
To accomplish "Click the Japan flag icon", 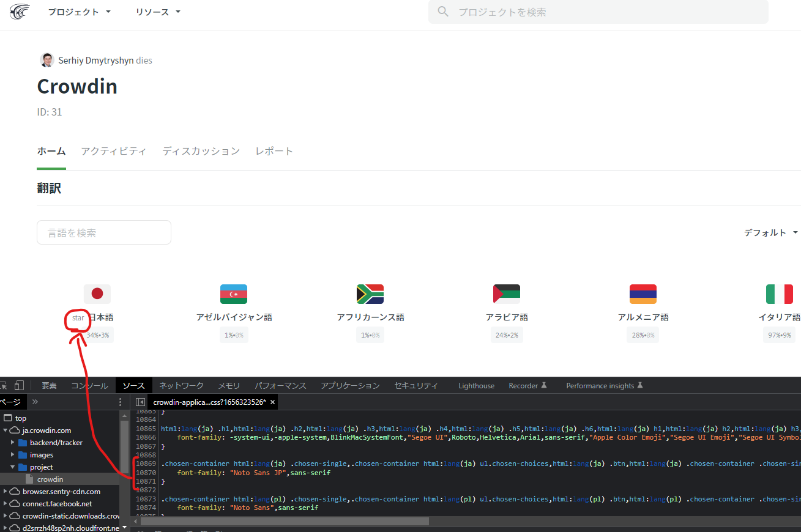I will coord(97,294).
